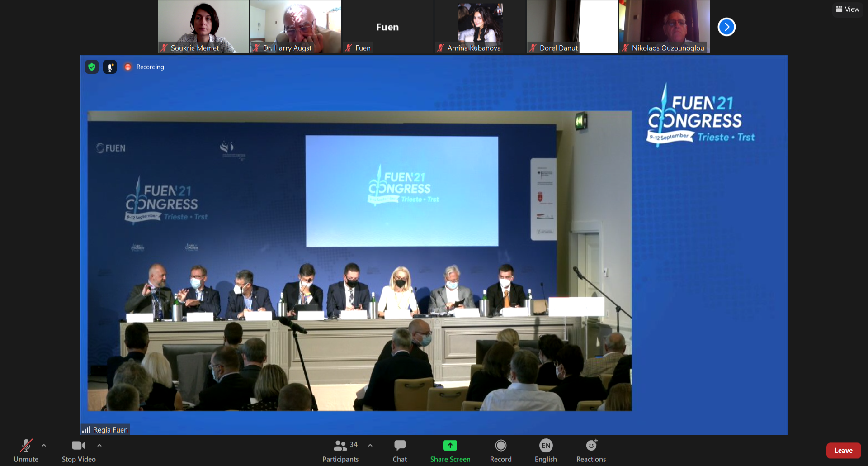Select Fuen participant tile
Viewport: 868px width, 466px height.
tap(388, 27)
